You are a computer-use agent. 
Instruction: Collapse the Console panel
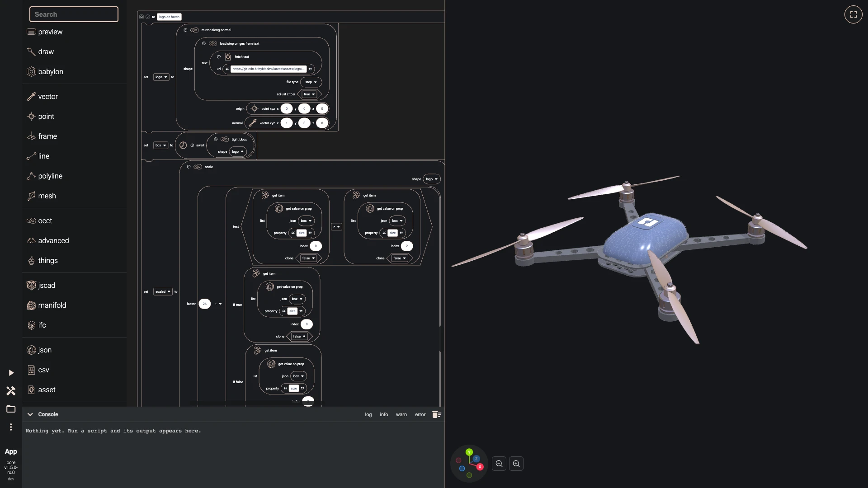(30, 414)
